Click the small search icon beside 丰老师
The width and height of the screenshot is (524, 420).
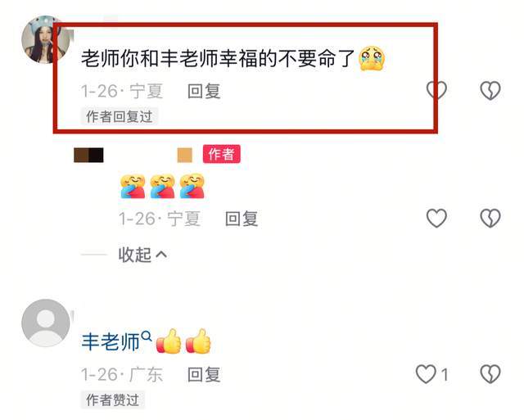pyautogui.click(x=147, y=336)
